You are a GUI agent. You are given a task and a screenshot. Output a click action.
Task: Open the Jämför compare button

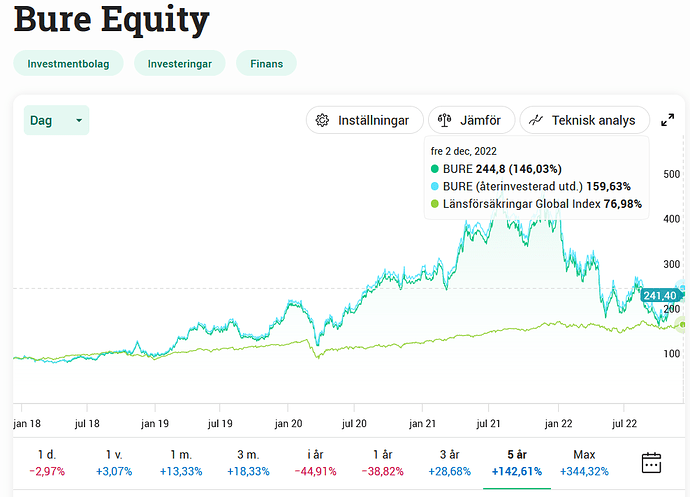pyautogui.click(x=471, y=120)
